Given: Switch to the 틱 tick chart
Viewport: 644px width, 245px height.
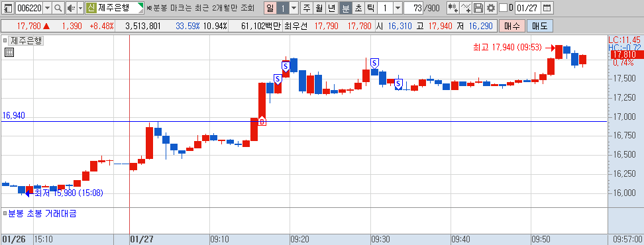Looking at the screenshot, I should [370, 7].
